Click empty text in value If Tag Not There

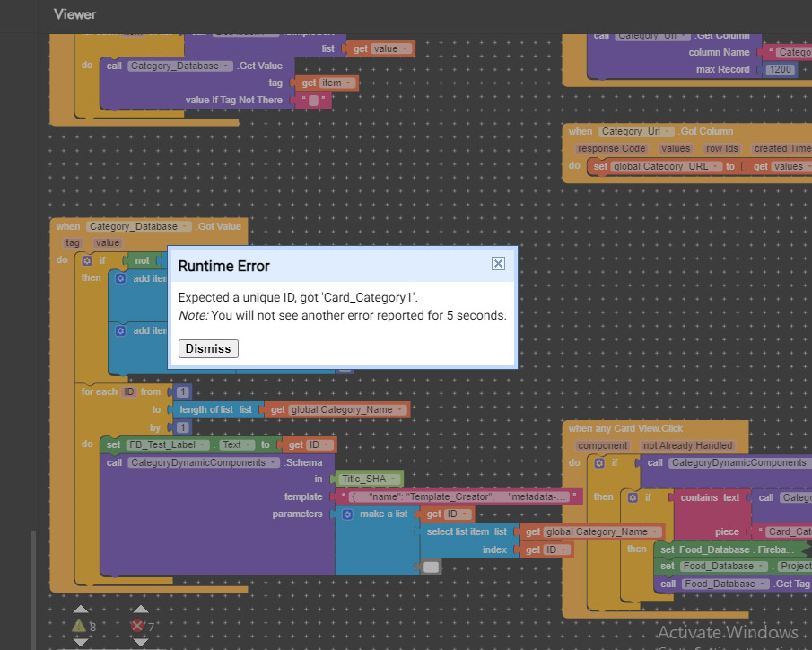point(313,100)
